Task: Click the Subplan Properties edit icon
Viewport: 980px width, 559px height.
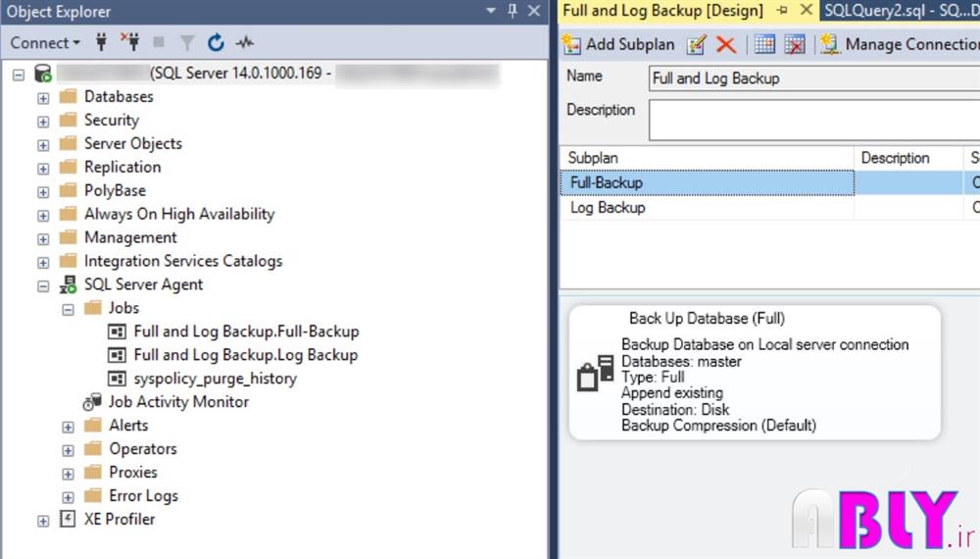Action: 696,44
